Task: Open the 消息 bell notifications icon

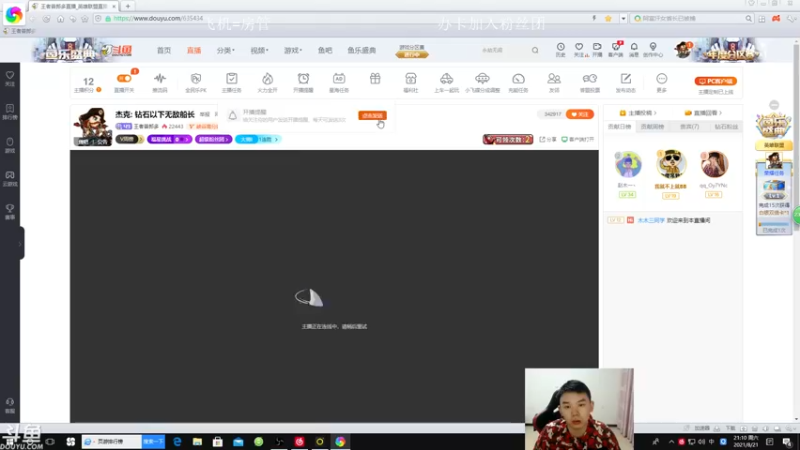Action: [x=634, y=49]
